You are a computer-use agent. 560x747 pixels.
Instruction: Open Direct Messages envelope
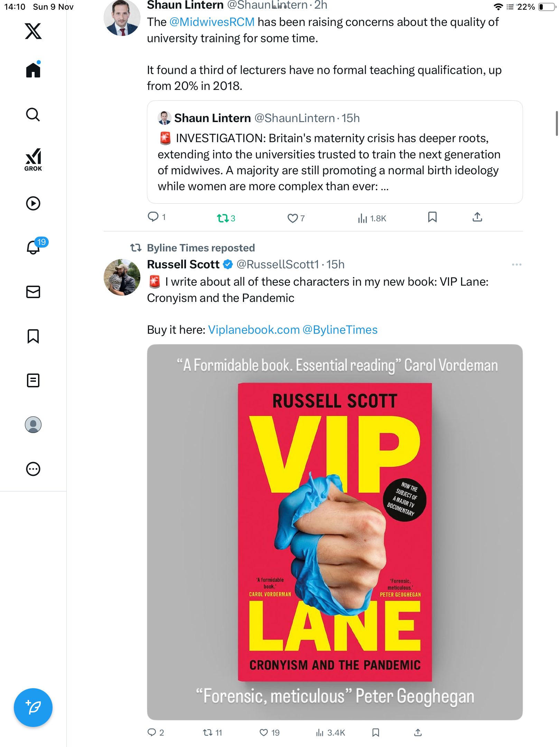[33, 292]
